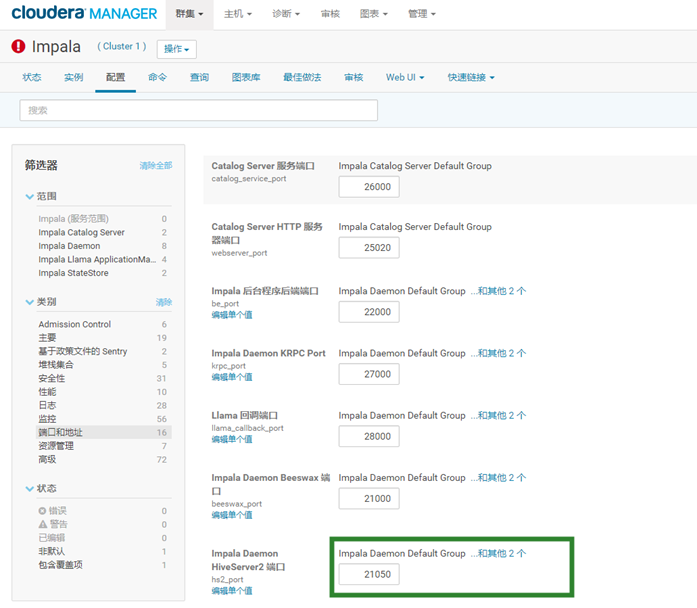Switch to the 实例 tab
Screen dimensions: 697x608
(x=73, y=77)
